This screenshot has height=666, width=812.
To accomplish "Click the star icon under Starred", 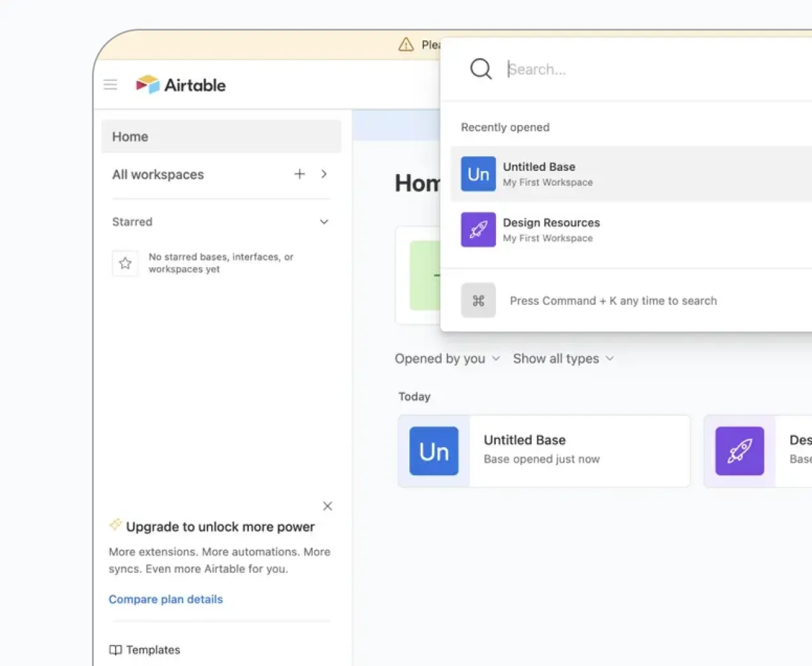I will pyautogui.click(x=125, y=263).
